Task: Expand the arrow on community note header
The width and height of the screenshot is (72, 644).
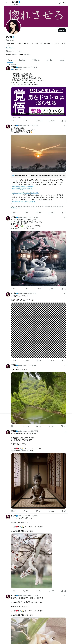Action: point(64,175)
